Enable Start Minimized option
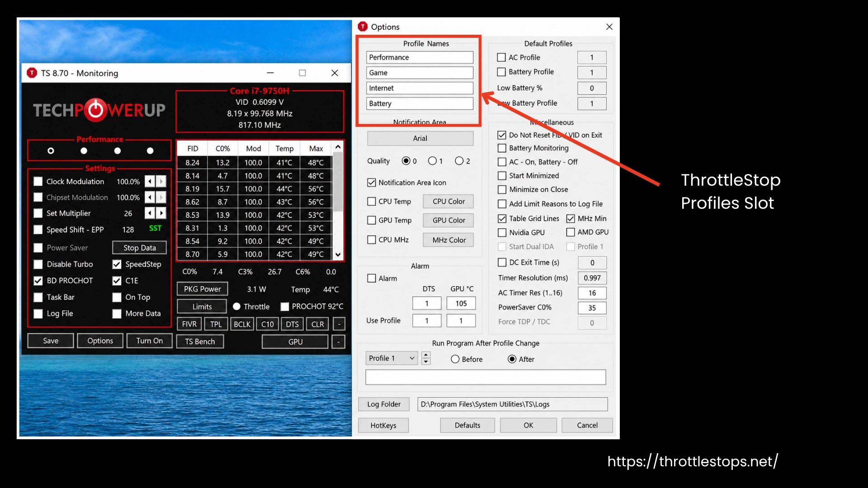 502,176
